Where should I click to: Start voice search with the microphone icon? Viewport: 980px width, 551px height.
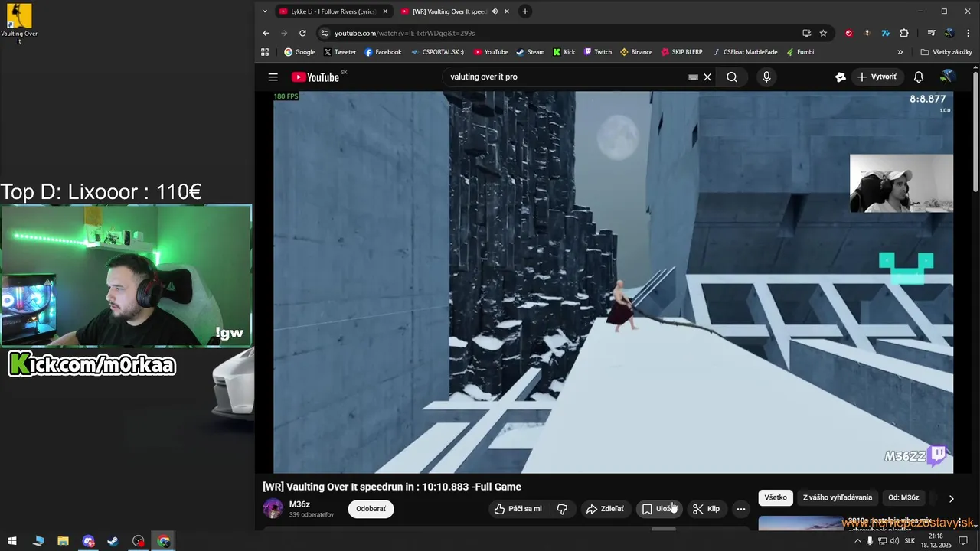tap(766, 77)
